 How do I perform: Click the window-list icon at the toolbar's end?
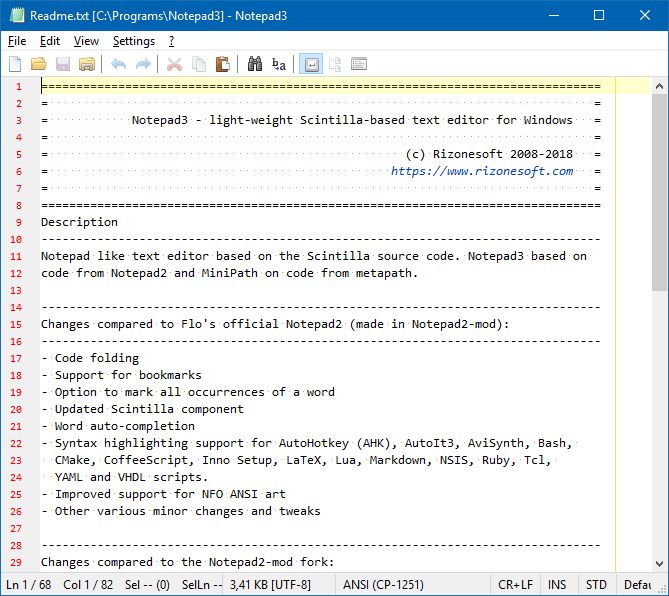pyautogui.click(x=359, y=64)
